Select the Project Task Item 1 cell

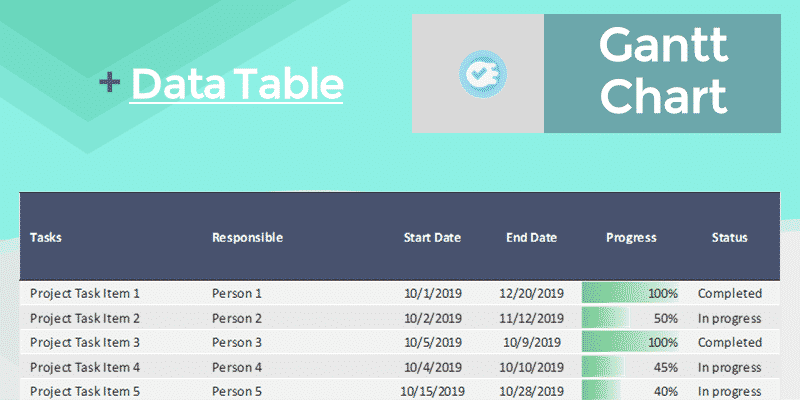[85, 294]
